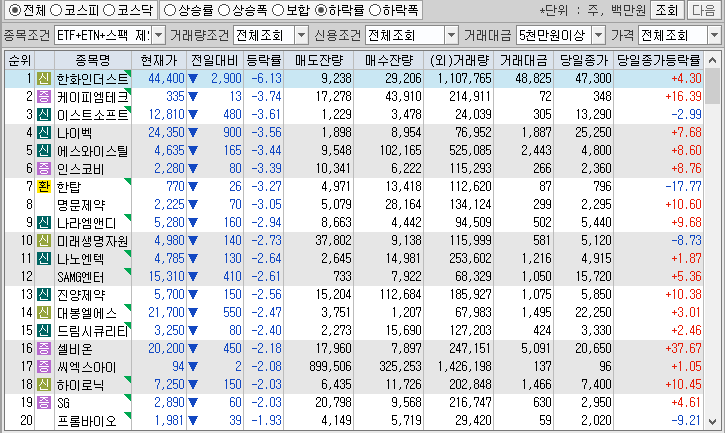Click the 신 badge icon for 진양제약
The height and width of the screenshot is (433, 725).
coord(44,295)
